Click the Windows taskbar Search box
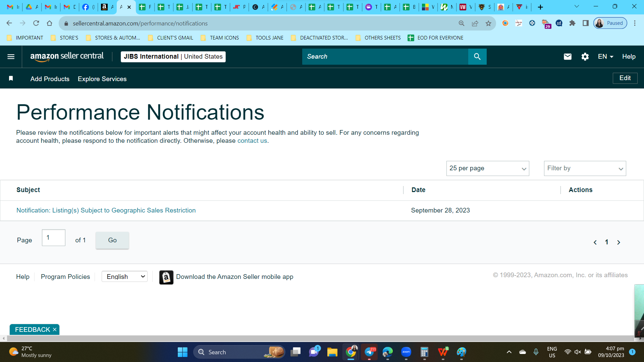 pyautogui.click(x=239, y=352)
